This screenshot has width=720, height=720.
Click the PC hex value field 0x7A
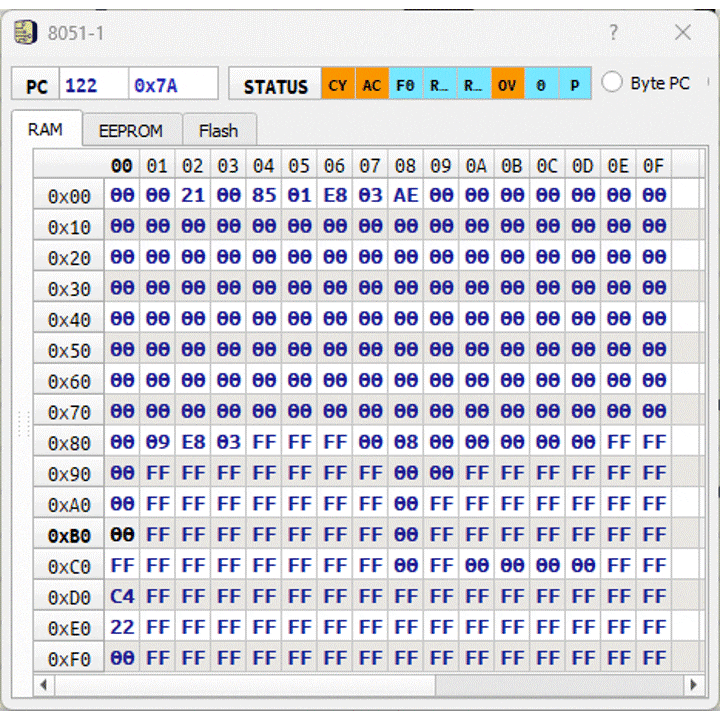click(173, 84)
